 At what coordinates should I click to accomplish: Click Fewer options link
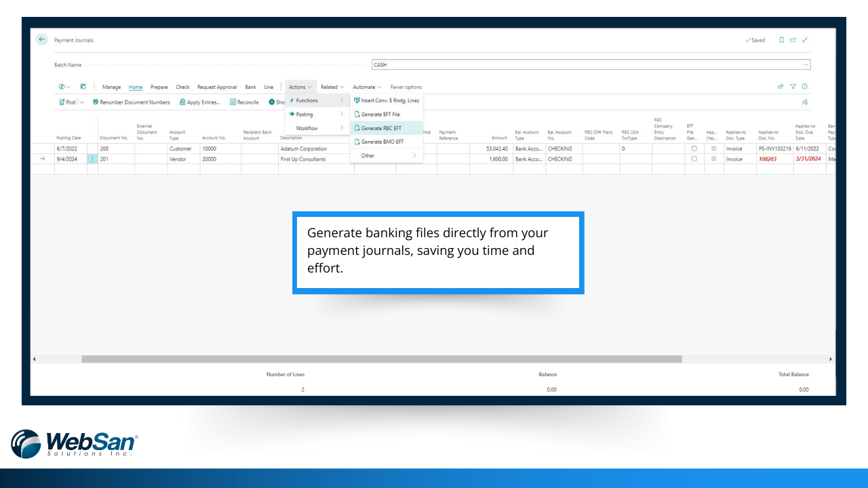pyautogui.click(x=406, y=87)
